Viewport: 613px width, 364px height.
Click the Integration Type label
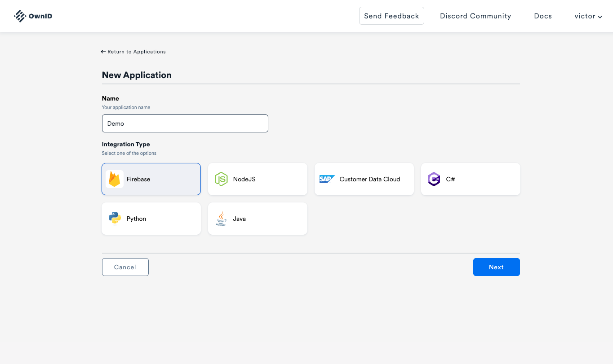pyautogui.click(x=126, y=144)
